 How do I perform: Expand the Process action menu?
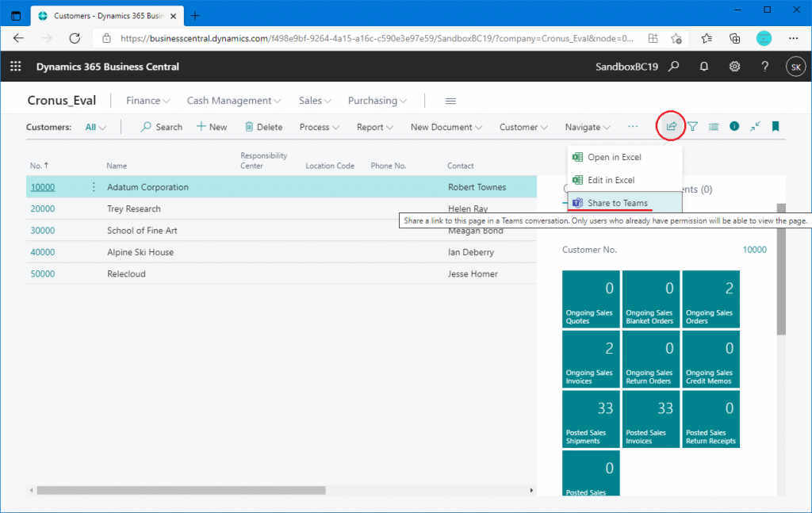click(x=320, y=128)
